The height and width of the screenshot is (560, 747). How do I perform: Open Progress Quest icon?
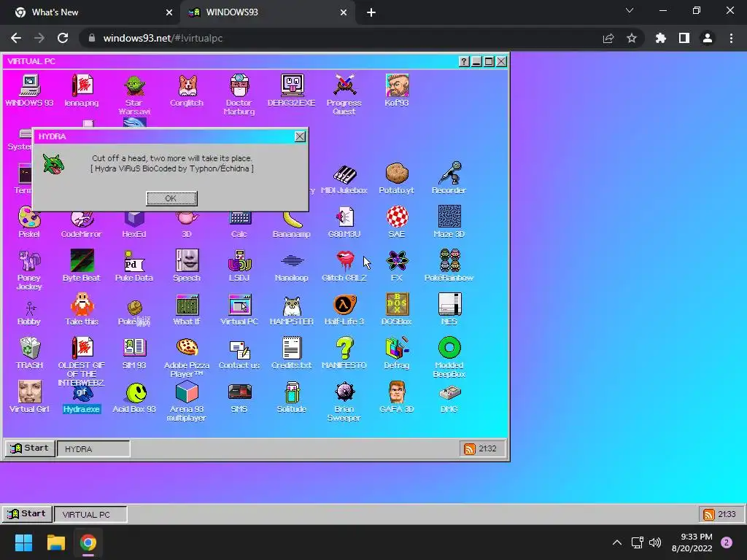tap(344, 86)
